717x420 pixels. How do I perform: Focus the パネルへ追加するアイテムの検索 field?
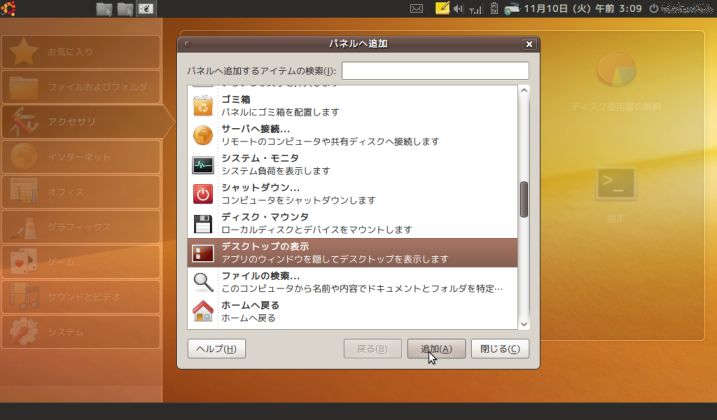[435, 71]
